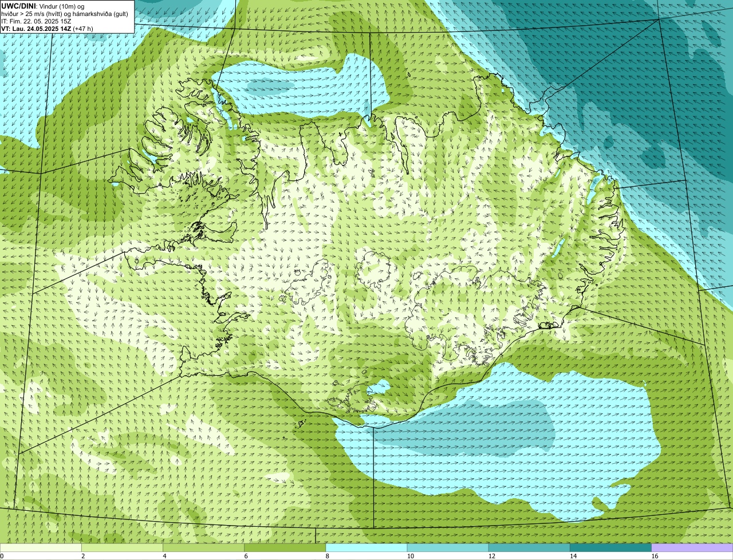This screenshot has width=733, height=560.
Task: Click the 12–14 m/s teal scale segment
Action: [529, 547]
